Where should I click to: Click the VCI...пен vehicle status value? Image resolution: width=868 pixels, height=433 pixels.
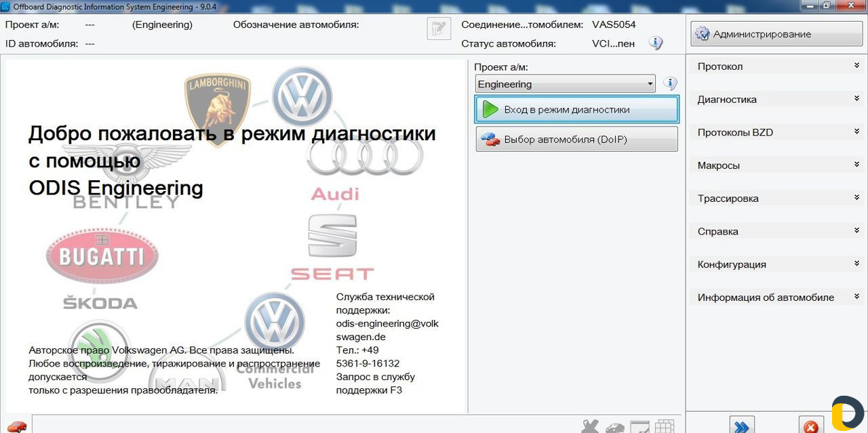coord(614,43)
